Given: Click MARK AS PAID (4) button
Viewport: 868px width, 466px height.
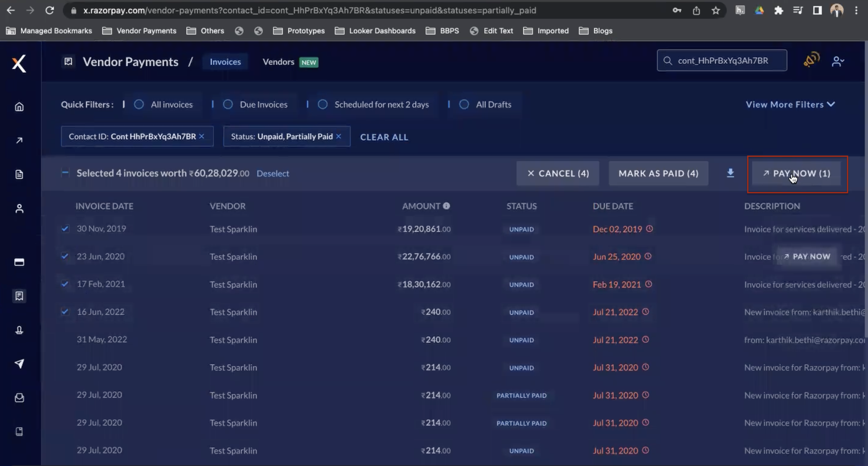Looking at the screenshot, I should tap(658, 173).
